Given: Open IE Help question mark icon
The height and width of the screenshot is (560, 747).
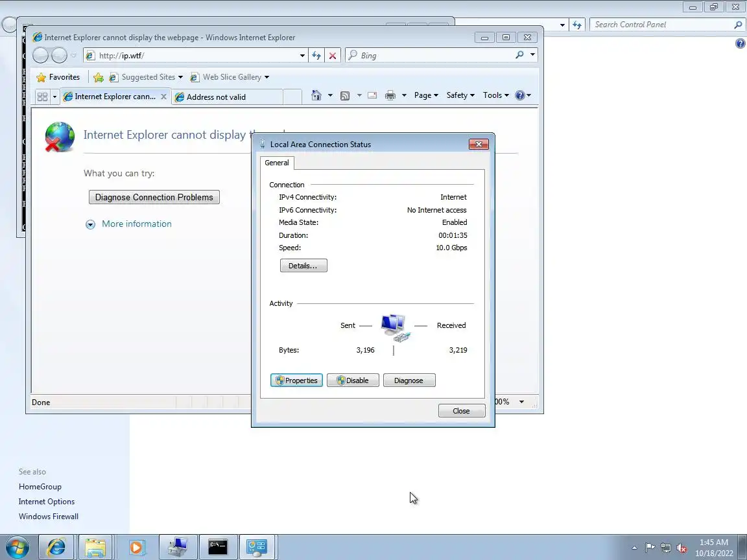Looking at the screenshot, I should coord(520,95).
